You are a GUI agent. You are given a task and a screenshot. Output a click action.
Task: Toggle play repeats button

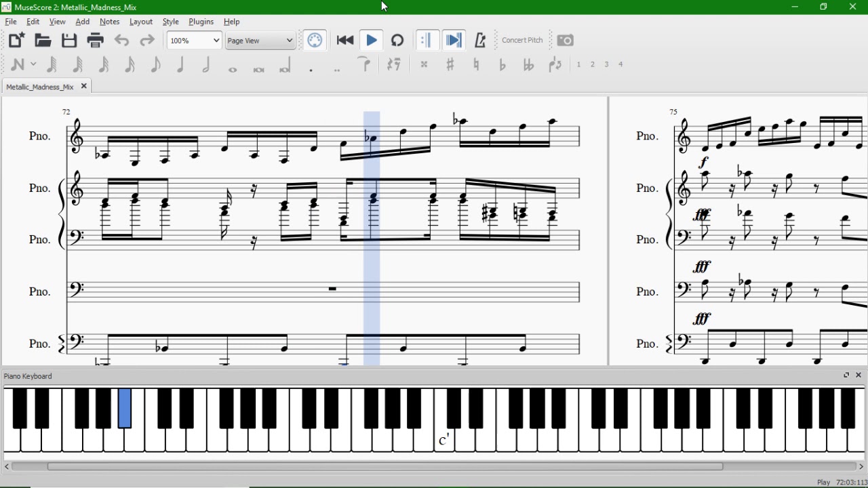[427, 40]
